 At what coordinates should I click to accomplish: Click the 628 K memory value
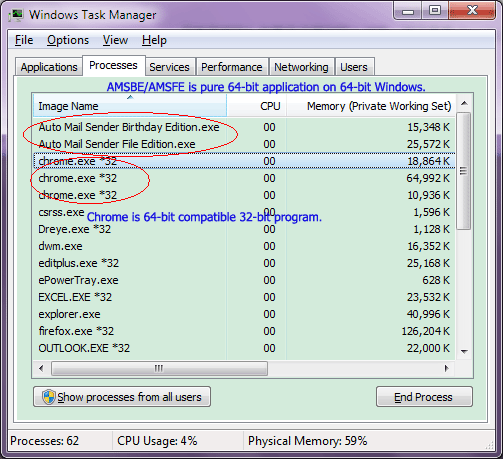click(x=436, y=280)
